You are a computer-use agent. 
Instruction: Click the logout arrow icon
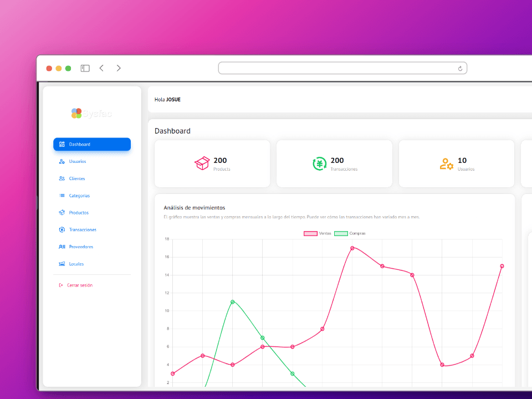point(61,285)
